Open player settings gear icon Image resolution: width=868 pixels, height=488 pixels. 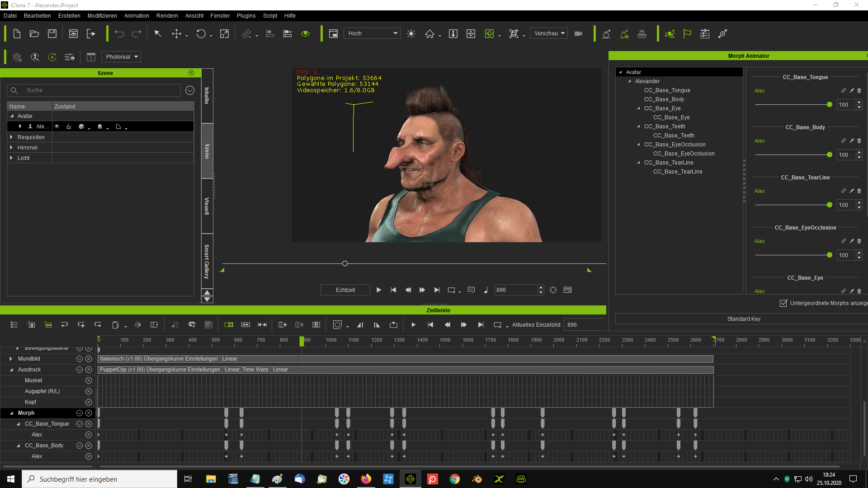pos(553,290)
